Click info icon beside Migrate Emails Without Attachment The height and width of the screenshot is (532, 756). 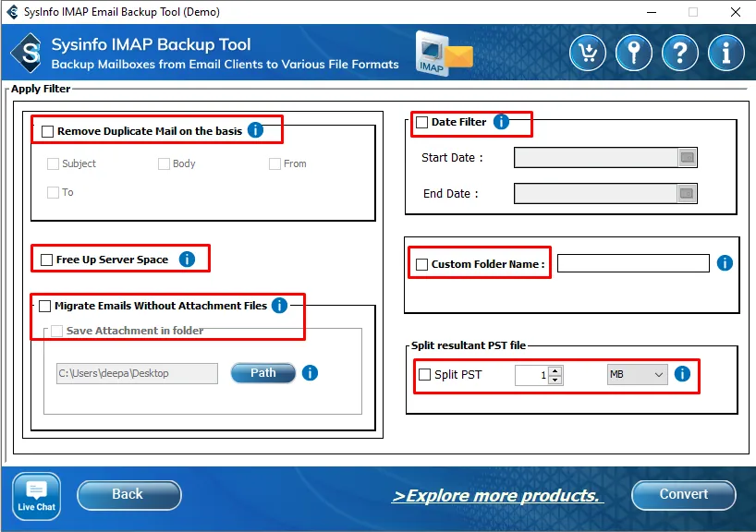click(x=280, y=305)
